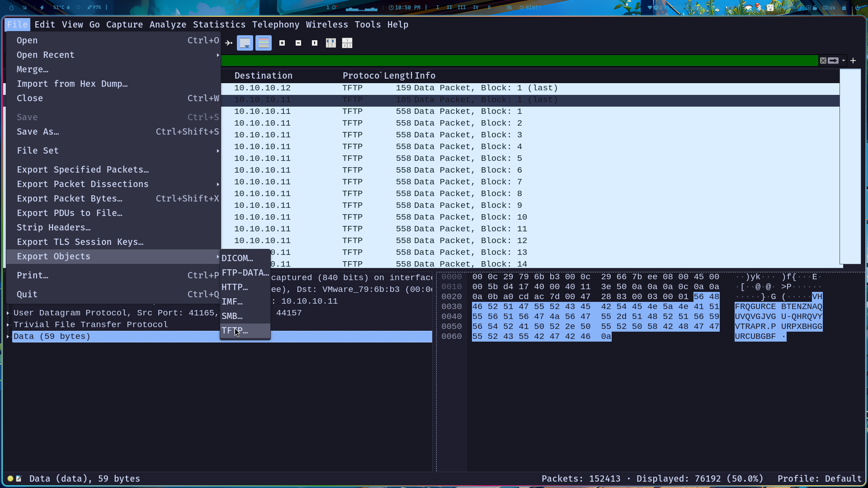The width and height of the screenshot is (868, 488).
Task: Click the zoom in plus toolbar icon
Action: coord(282,43)
